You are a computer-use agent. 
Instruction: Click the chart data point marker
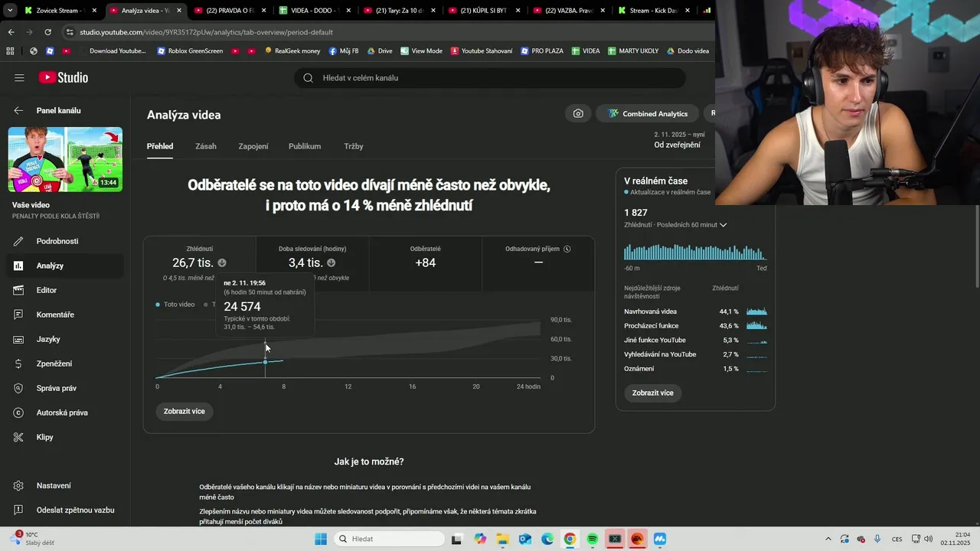265,362
